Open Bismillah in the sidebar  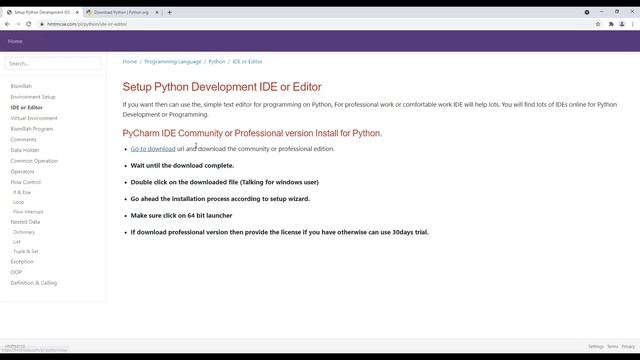coord(21,86)
